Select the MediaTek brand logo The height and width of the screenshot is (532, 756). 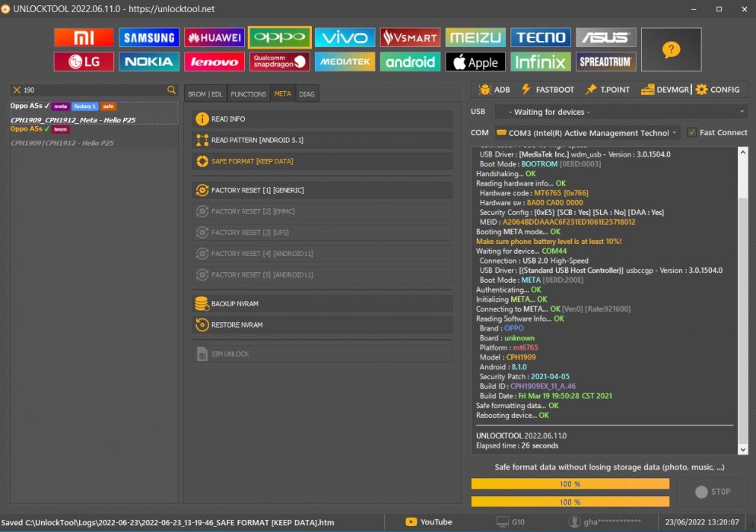click(x=345, y=62)
